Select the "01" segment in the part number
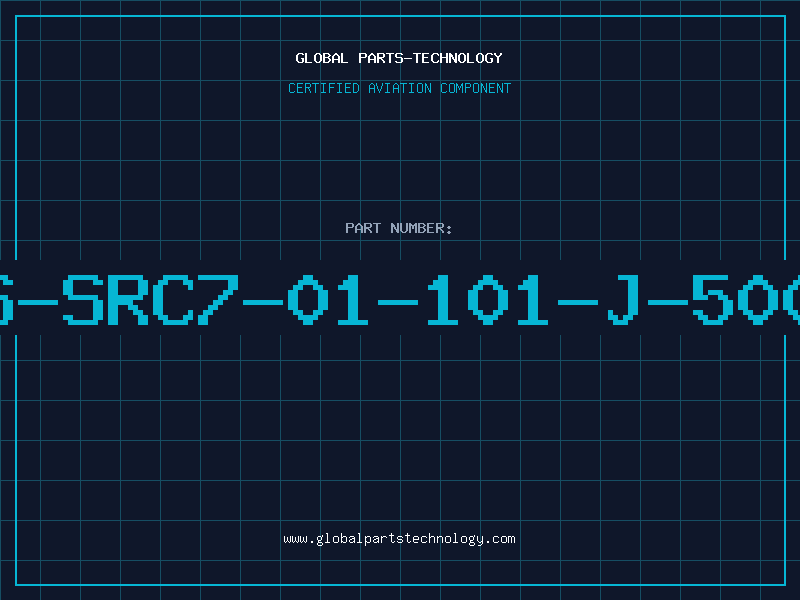 tap(328, 299)
